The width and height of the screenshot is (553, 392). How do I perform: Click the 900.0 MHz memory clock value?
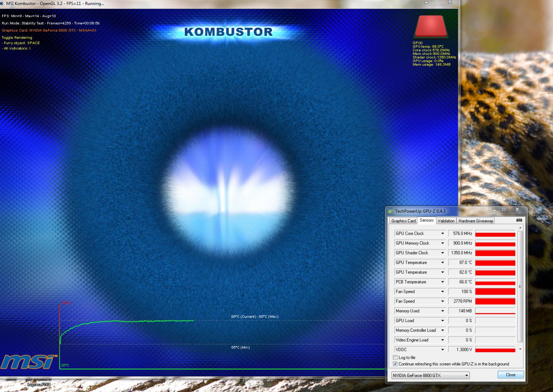pos(460,243)
